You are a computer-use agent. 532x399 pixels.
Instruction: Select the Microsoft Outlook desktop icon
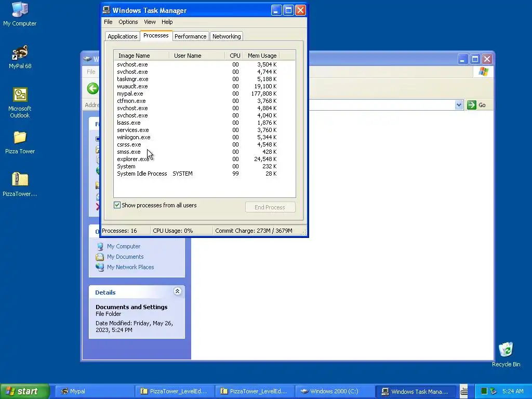pos(20,103)
